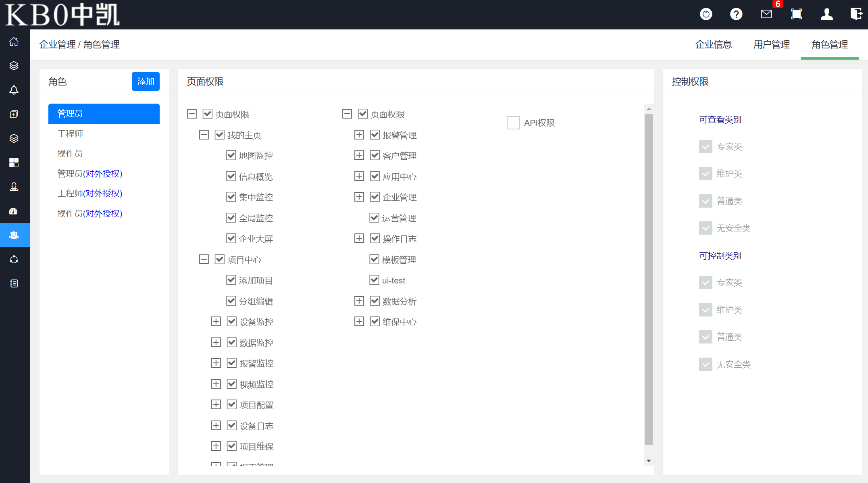Click the mail envelope icon with badge

click(766, 14)
